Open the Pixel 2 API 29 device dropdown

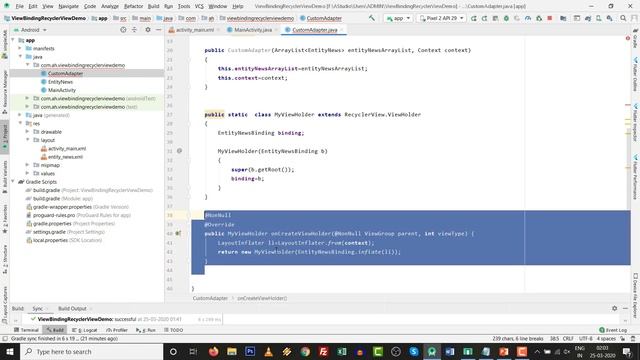pos(442,18)
